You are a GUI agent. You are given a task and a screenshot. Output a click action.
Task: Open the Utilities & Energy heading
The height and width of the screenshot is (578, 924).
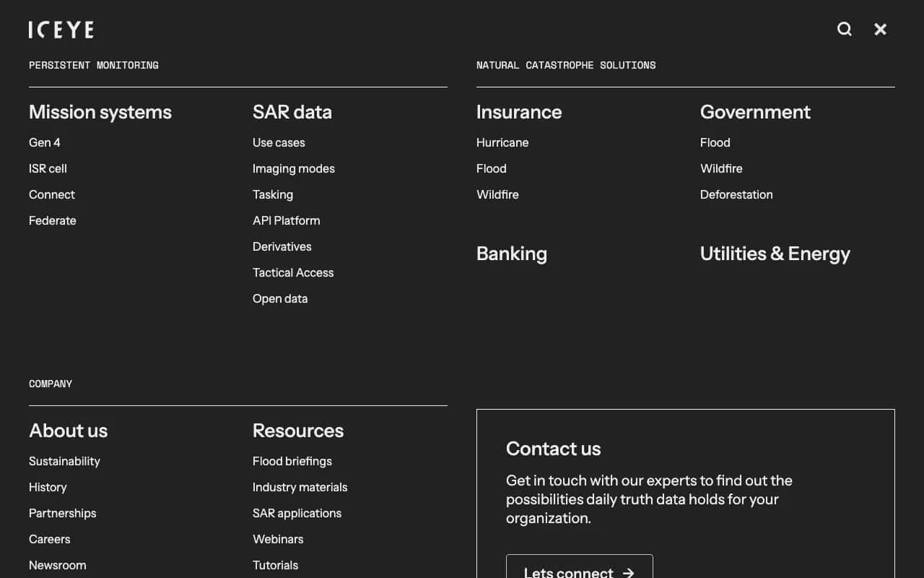[x=775, y=254]
